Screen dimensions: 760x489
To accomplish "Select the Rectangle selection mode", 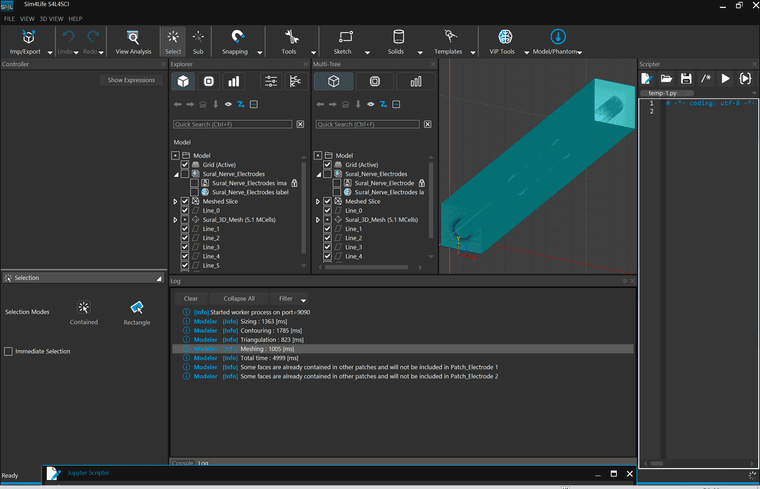I will point(137,313).
